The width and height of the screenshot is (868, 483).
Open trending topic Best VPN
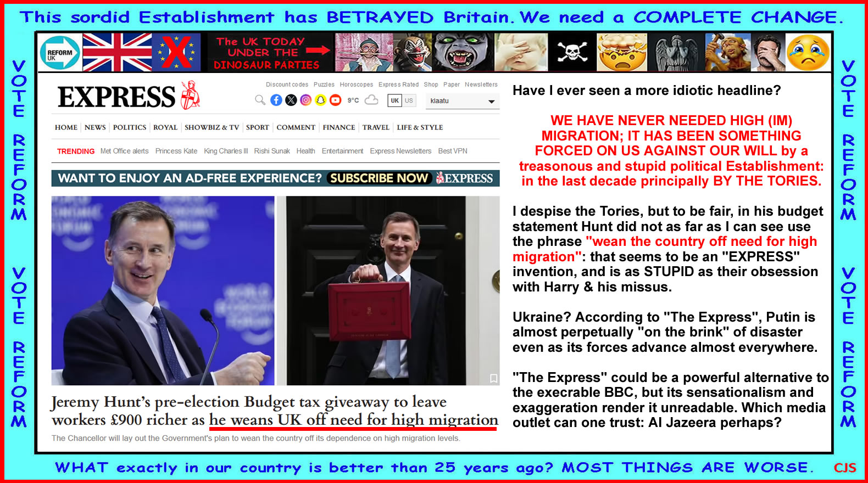coord(453,151)
